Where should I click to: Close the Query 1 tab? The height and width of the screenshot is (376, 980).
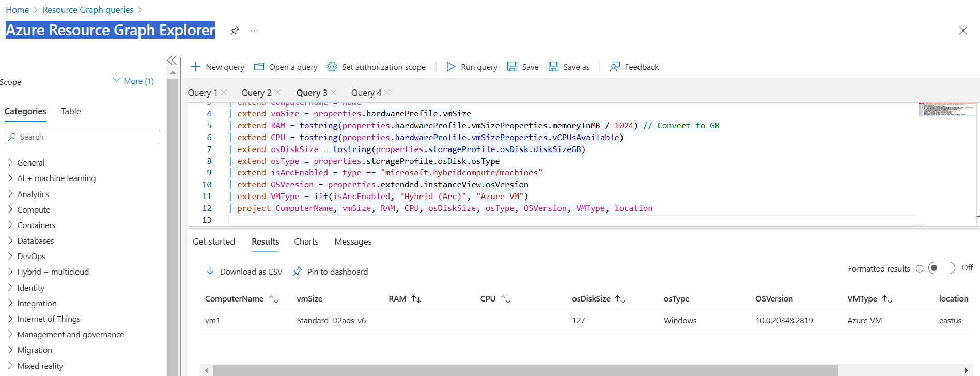coord(224,92)
